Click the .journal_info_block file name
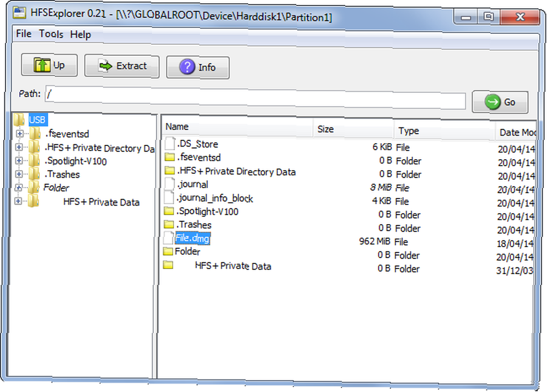547x392 pixels. pyautogui.click(x=214, y=198)
